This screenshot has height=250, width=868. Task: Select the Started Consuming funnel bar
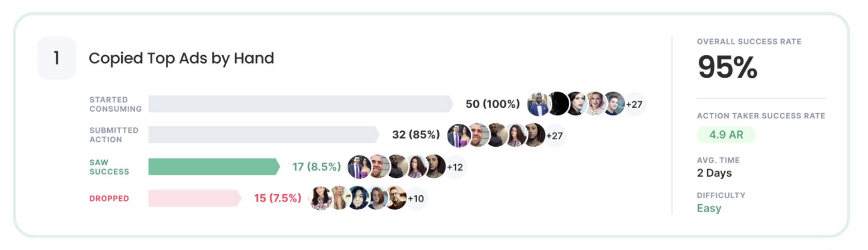[x=300, y=104]
